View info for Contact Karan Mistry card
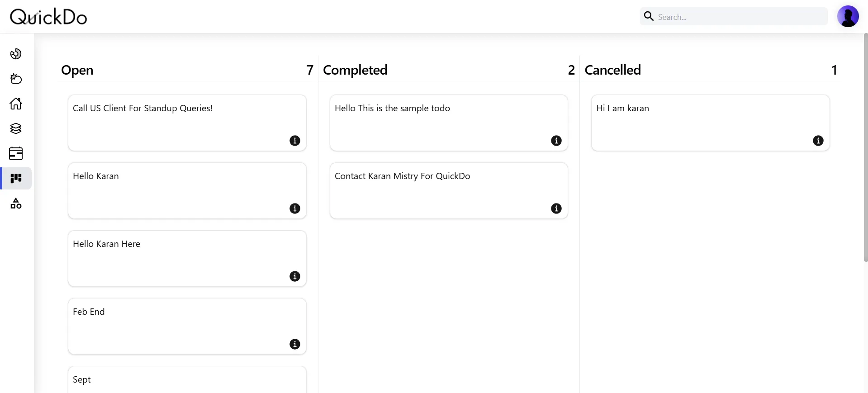The height and width of the screenshot is (393, 868). (x=556, y=208)
